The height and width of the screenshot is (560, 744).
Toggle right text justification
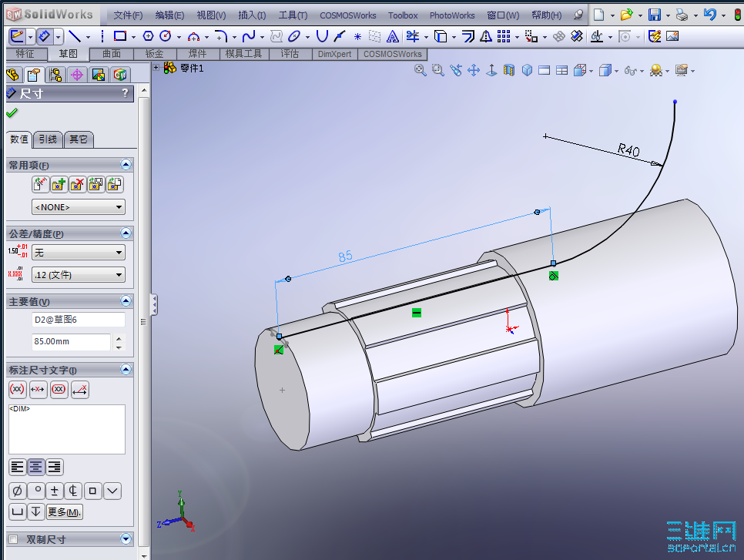point(54,467)
